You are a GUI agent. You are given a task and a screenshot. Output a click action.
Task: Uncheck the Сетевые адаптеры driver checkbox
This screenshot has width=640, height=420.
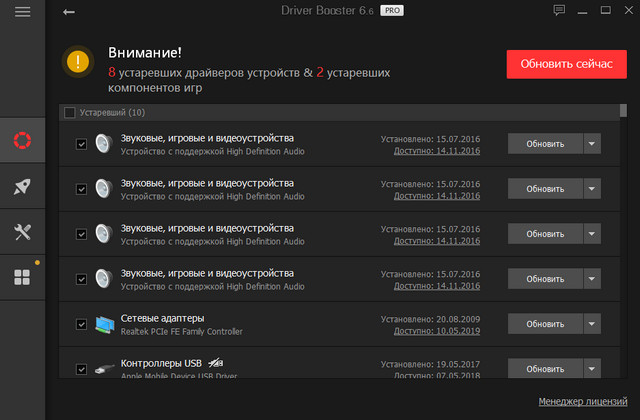(x=82, y=324)
